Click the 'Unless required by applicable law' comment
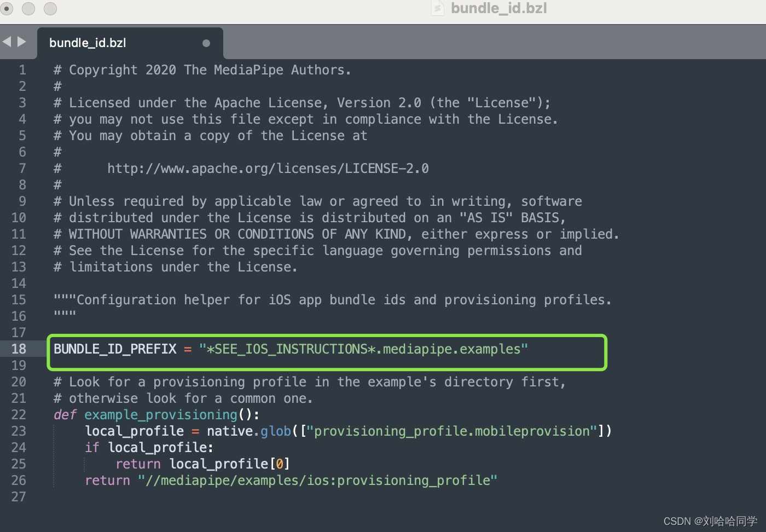766x532 pixels. click(318, 201)
